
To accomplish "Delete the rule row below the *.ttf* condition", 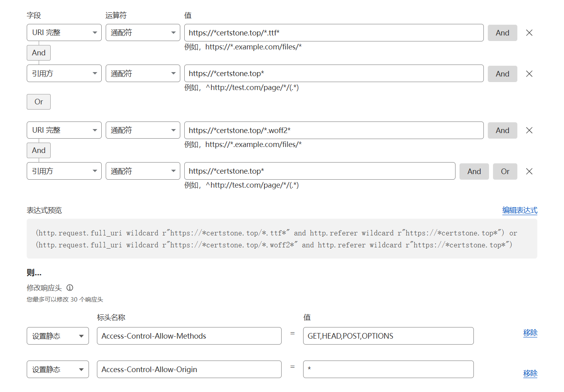I will pyautogui.click(x=529, y=74).
